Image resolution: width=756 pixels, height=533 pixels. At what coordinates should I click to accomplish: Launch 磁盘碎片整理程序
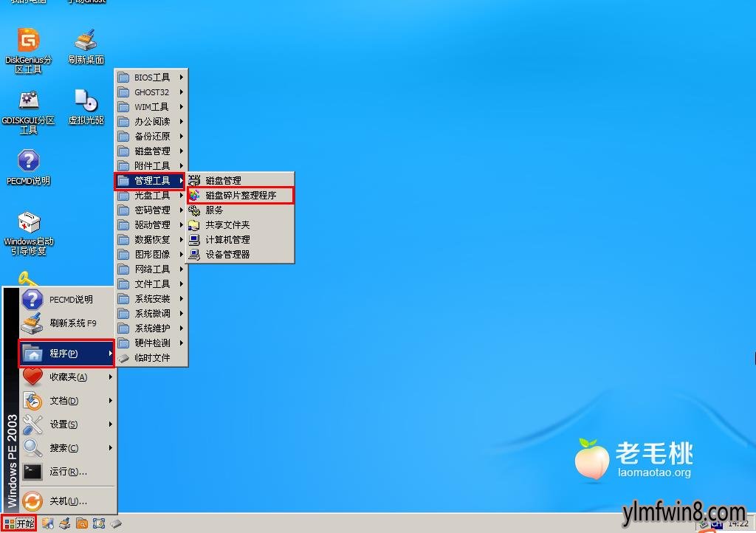pyautogui.click(x=240, y=195)
